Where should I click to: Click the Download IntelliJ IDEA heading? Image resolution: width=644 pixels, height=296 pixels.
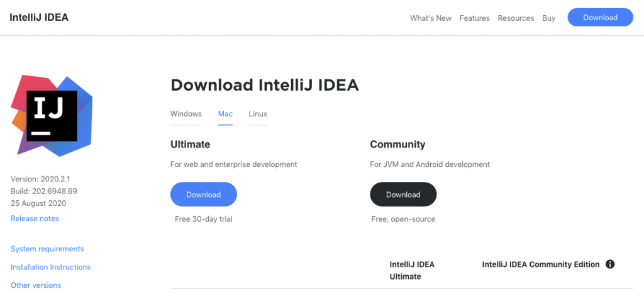pyautogui.click(x=265, y=85)
